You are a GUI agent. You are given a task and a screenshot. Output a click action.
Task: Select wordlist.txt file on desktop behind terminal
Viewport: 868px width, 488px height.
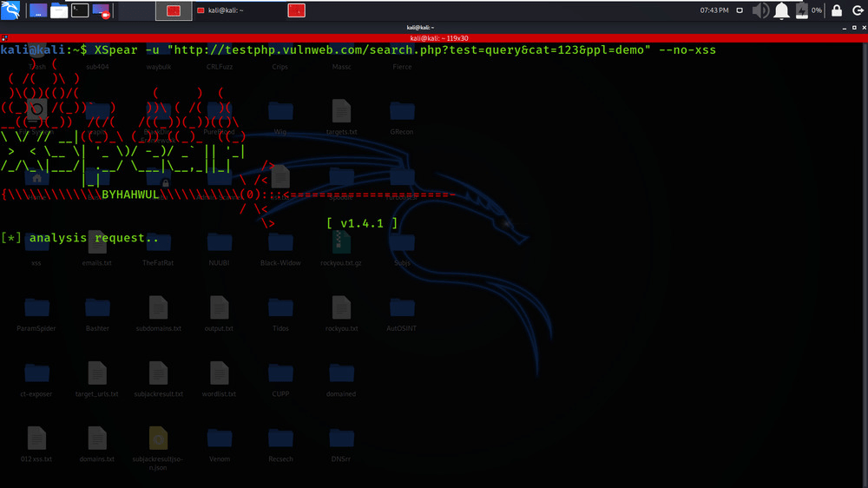point(220,380)
